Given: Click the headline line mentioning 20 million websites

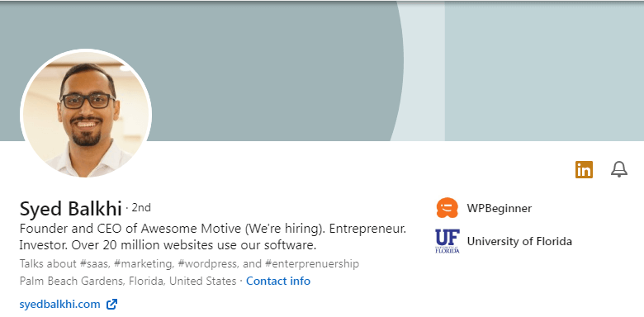Looking at the screenshot, I should click(168, 245).
